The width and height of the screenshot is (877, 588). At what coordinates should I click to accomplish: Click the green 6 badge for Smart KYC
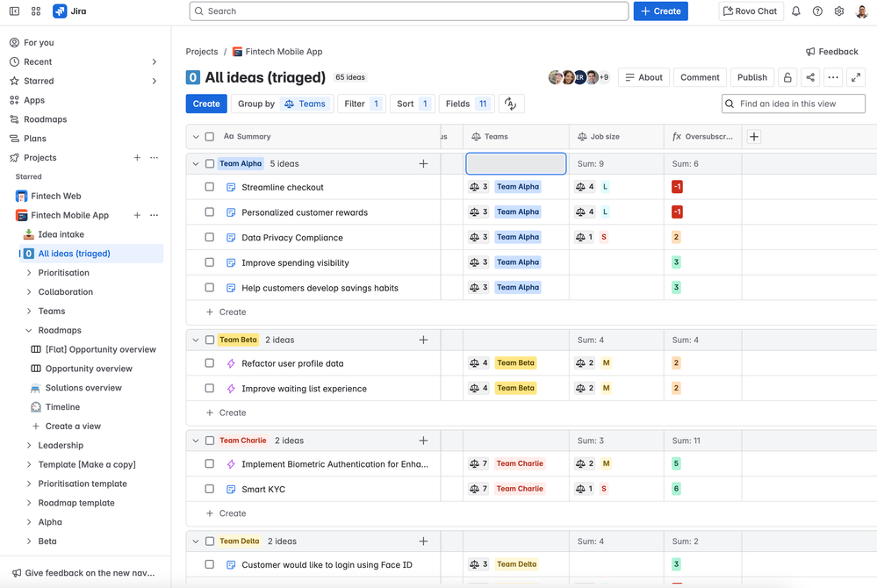(676, 489)
